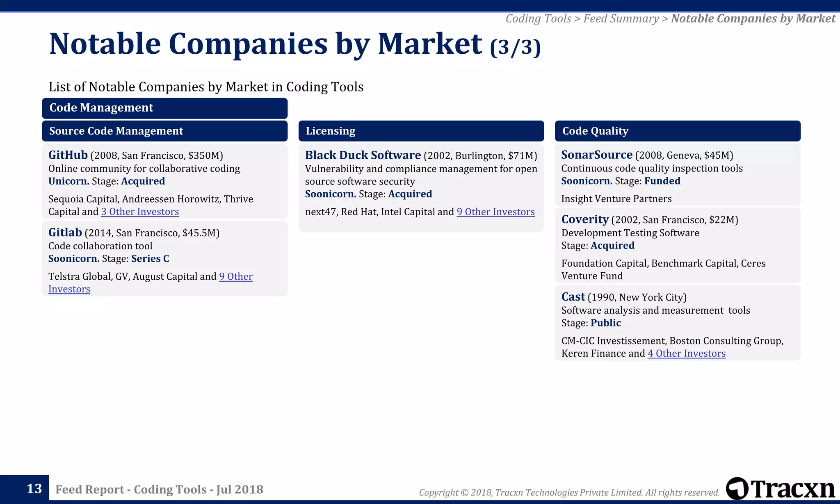Click 'Telstra Global, GV, August Capital' text
Image resolution: width=840 pixels, height=504 pixels.
(123, 276)
